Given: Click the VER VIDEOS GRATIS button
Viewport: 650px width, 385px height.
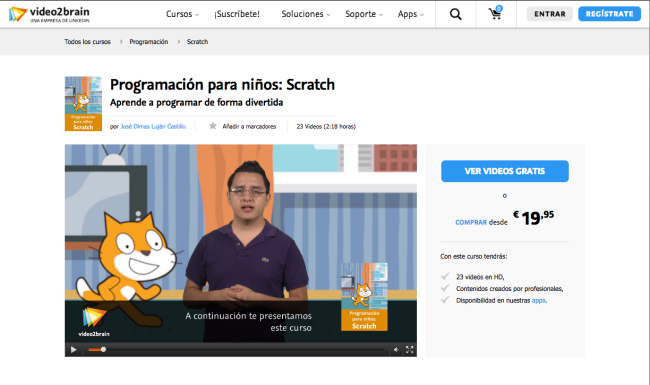Looking at the screenshot, I should (504, 171).
